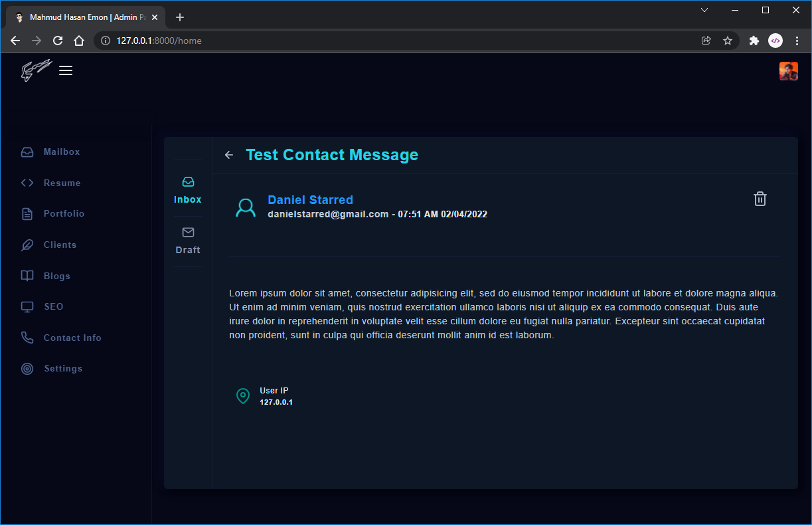Open the Clients menu item

tap(60, 245)
